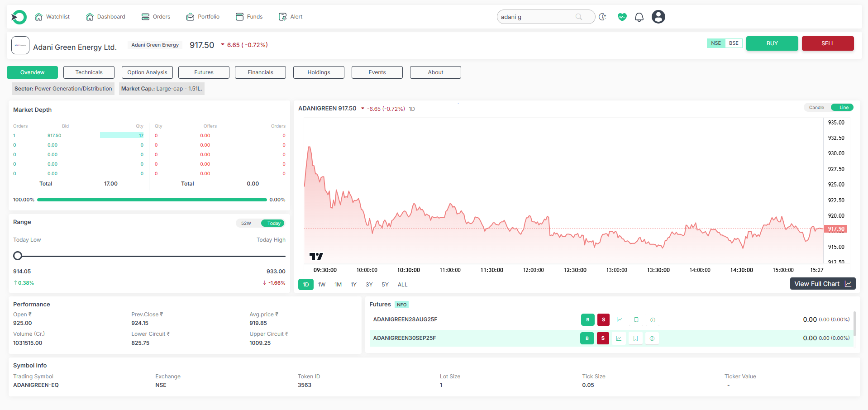Open the info icon for ADANIGREEN28AUG25F
The height and width of the screenshot is (410, 868).
pyautogui.click(x=653, y=320)
